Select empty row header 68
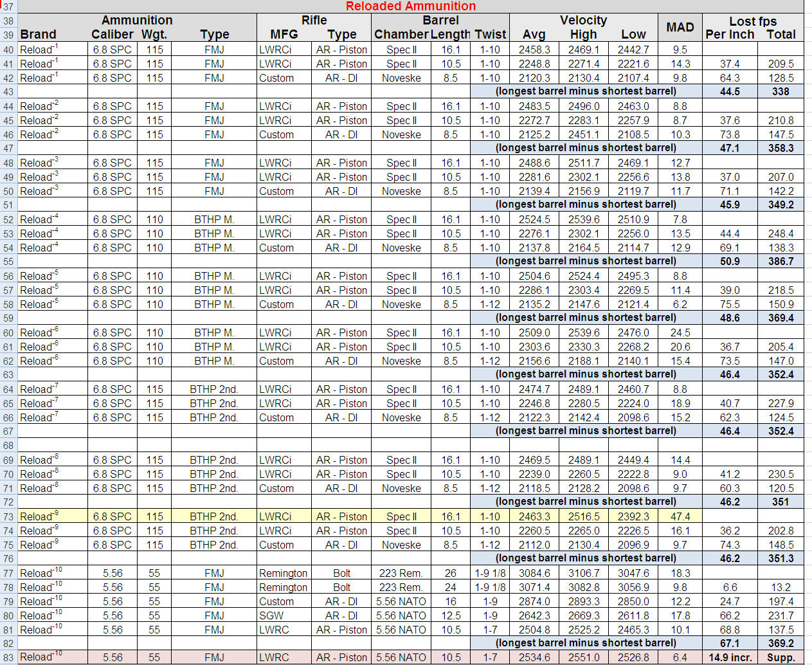Image resolution: width=812 pixels, height=665 pixels. (x=8, y=445)
